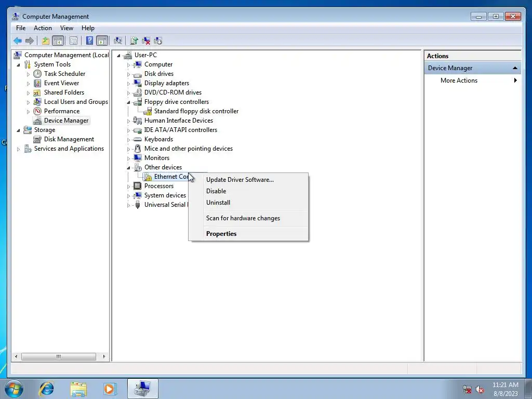Select the DVD/CD-ROM drives icon
532x399 pixels.
tap(137, 92)
